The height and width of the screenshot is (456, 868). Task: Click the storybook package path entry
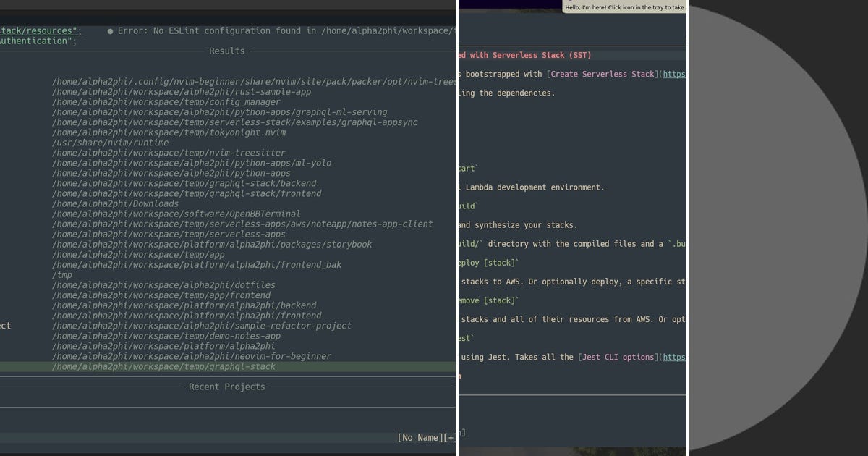[211, 244]
